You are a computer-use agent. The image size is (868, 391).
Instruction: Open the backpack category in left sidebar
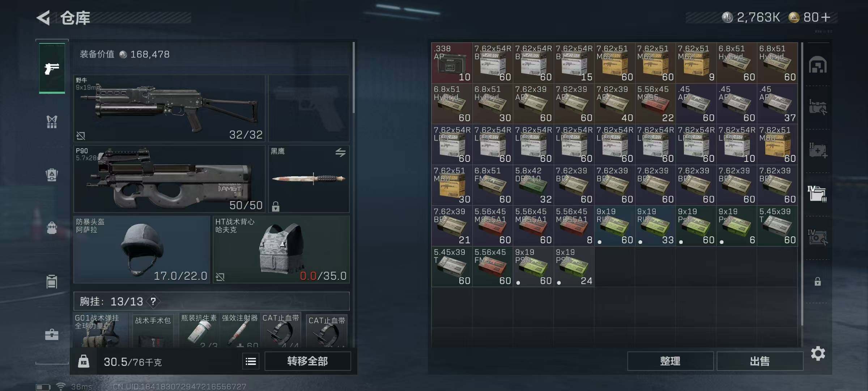(x=52, y=228)
